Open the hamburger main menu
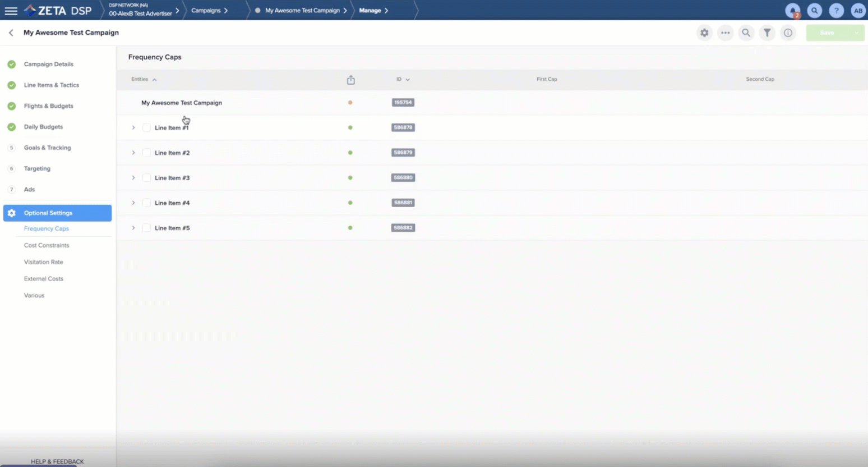Viewport: 868px width, 467px height. click(x=11, y=11)
